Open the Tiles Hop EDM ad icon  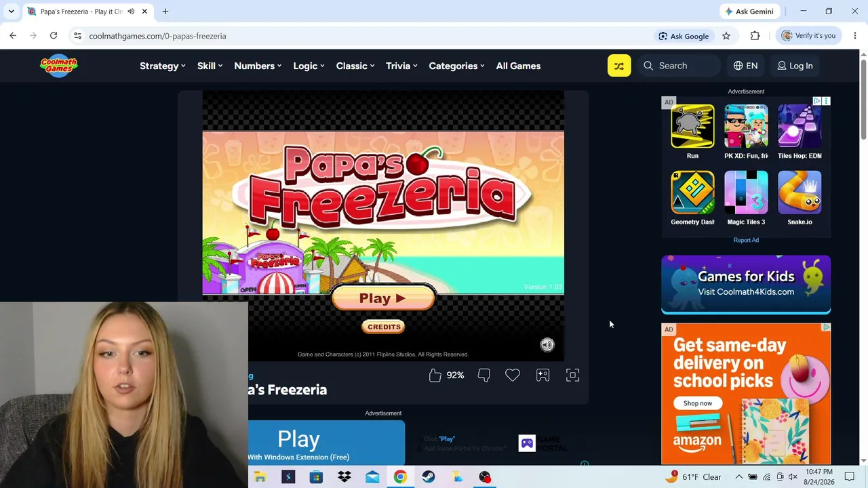point(800,126)
